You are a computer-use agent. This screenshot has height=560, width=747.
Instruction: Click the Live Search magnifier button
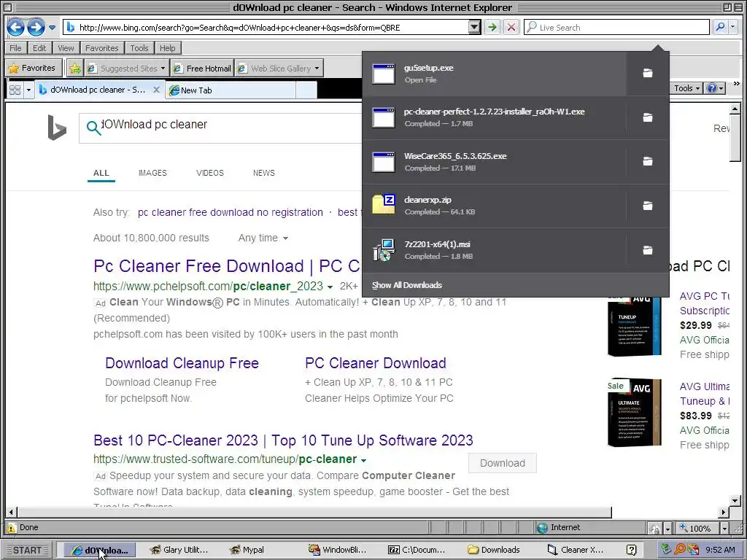pyautogui.click(x=720, y=27)
